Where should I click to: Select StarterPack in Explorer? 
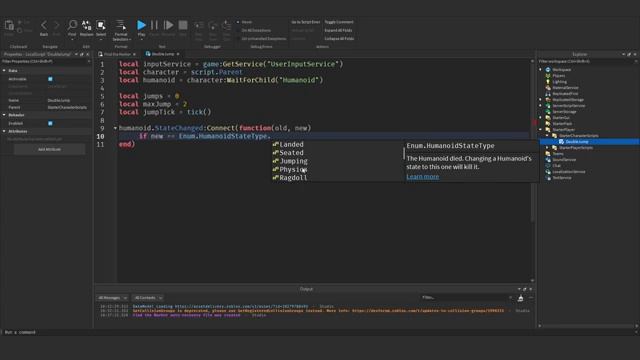click(562, 124)
